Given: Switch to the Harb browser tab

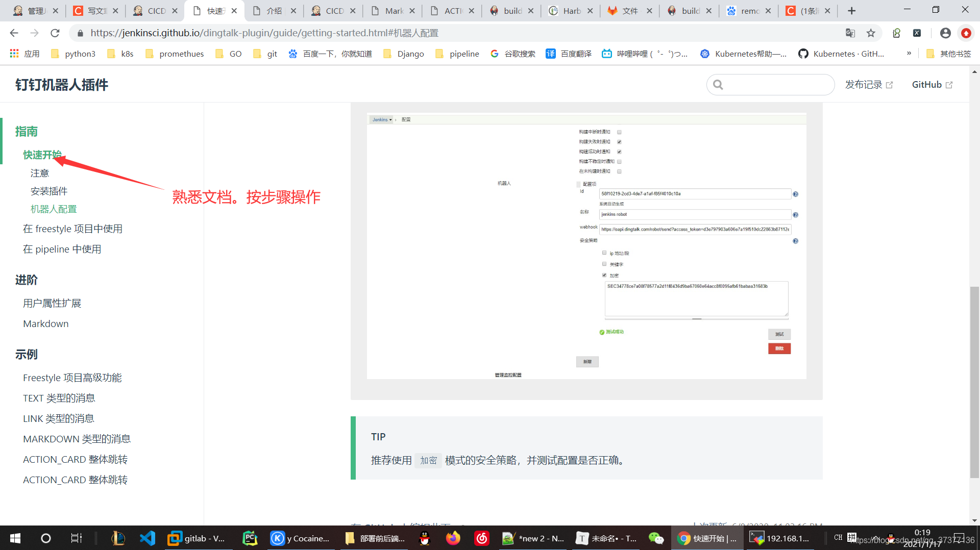Looking at the screenshot, I should [571, 11].
